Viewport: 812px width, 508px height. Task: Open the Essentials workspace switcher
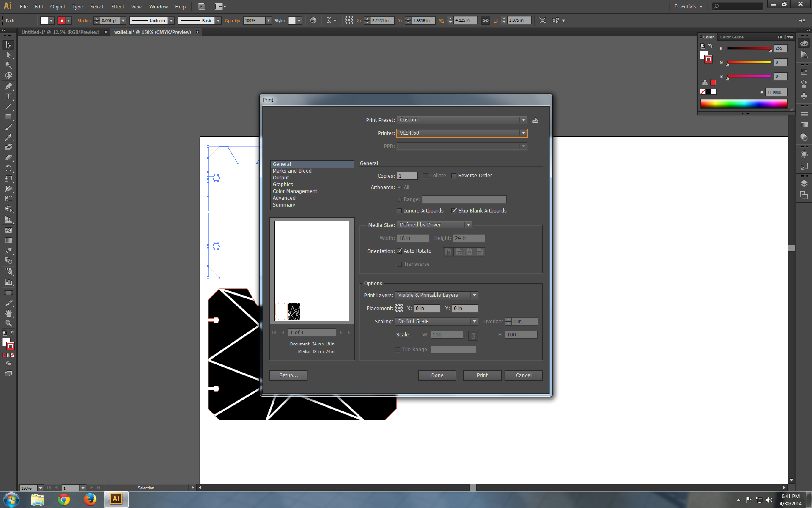tap(688, 6)
